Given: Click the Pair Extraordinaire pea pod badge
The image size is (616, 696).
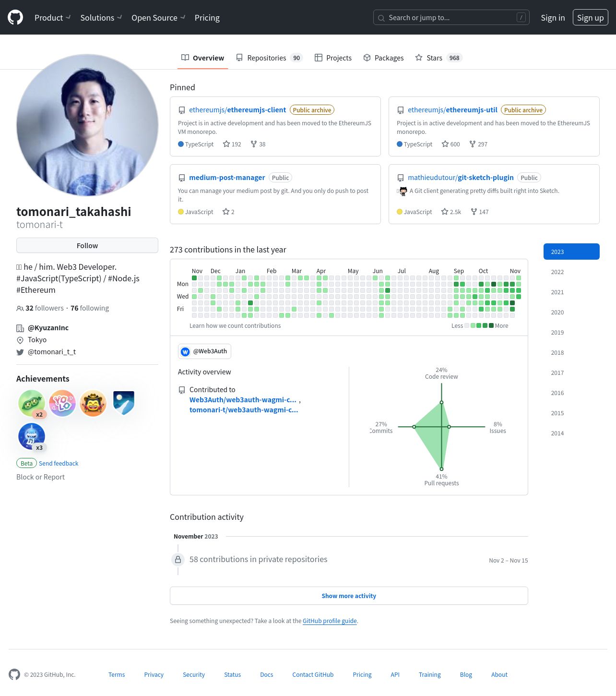Looking at the screenshot, I should click(32, 403).
